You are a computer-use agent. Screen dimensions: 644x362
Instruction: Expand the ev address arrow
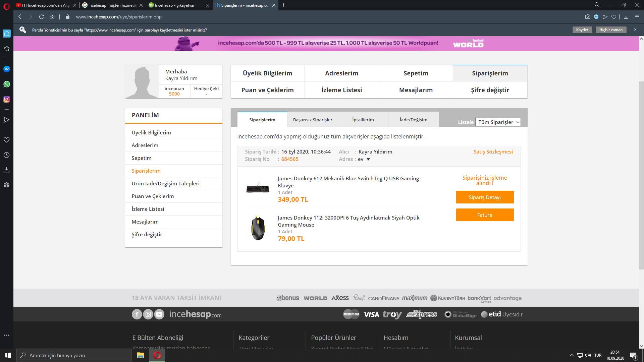pos(368,160)
